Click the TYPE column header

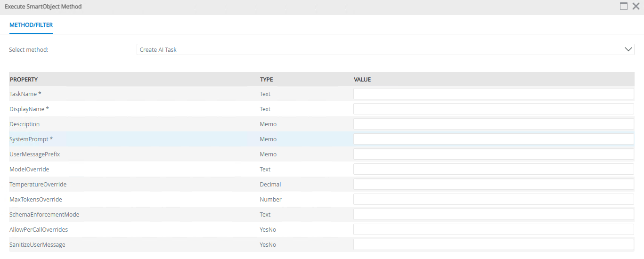point(266,80)
